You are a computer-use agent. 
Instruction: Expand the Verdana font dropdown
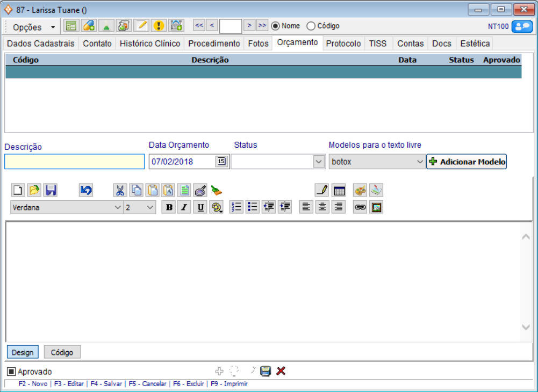(118, 208)
